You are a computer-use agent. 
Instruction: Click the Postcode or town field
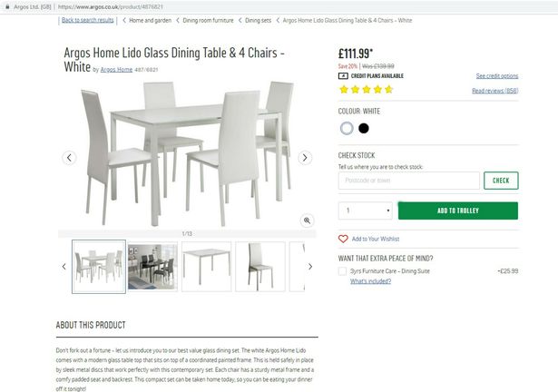[409, 181]
